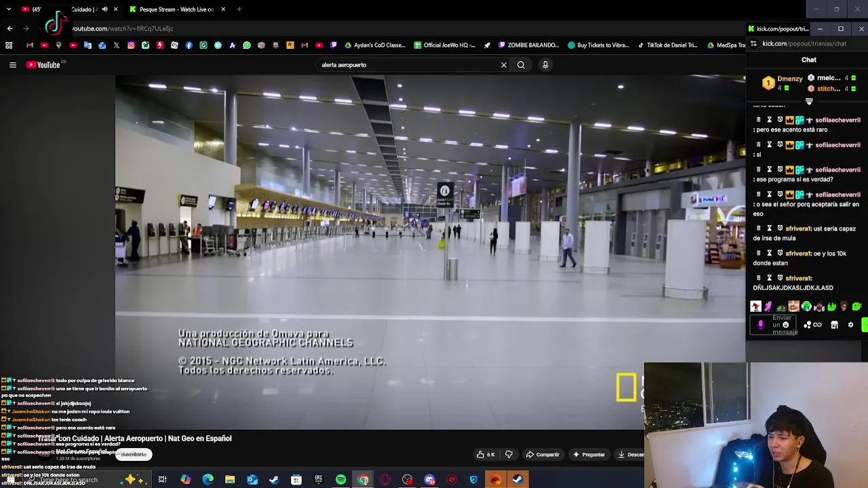Open a new browser tab
Image resolution: width=868 pixels, height=488 pixels.
click(x=239, y=9)
